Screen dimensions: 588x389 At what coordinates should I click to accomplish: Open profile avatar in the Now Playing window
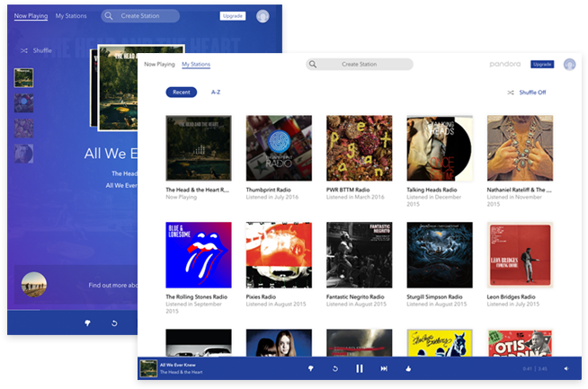[263, 16]
